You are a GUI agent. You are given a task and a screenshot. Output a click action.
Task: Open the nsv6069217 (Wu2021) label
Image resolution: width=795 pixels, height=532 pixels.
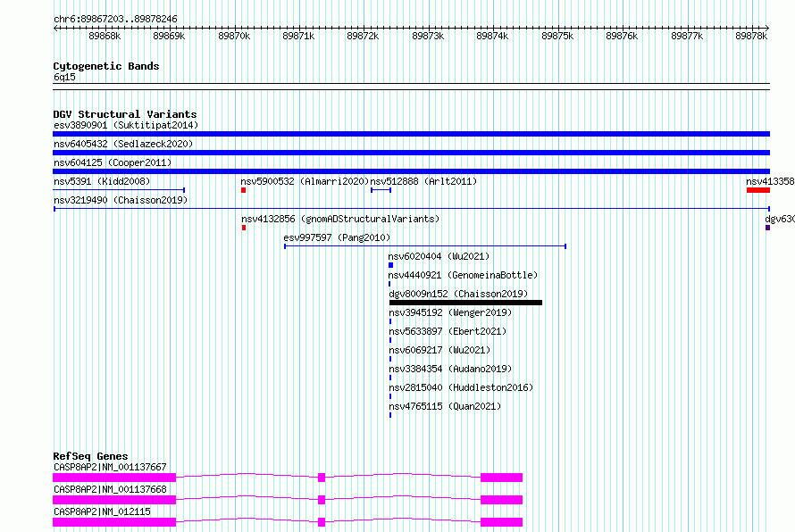point(439,350)
